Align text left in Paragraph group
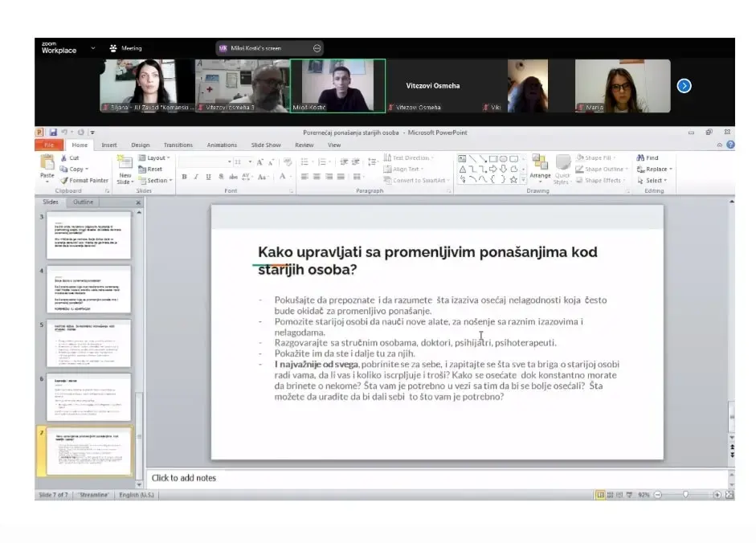This screenshot has height=543, width=756. click(x=304, y=177)
